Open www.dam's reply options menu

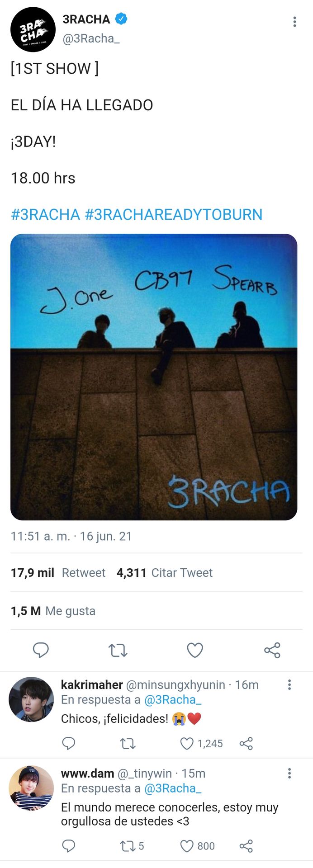point(289,774)
